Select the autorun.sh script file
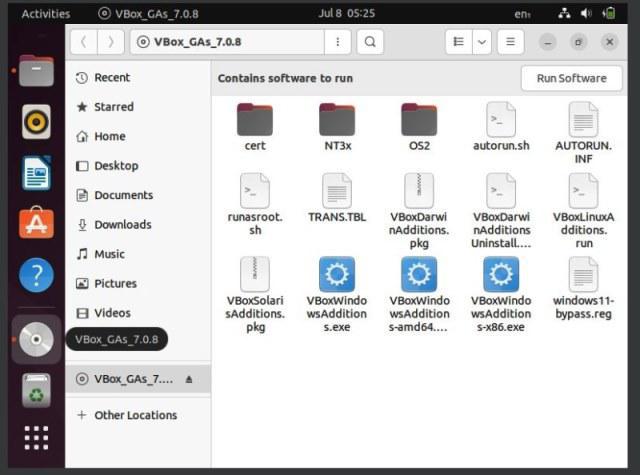This screenshot has height=475, width=640. tap(501, 127)
